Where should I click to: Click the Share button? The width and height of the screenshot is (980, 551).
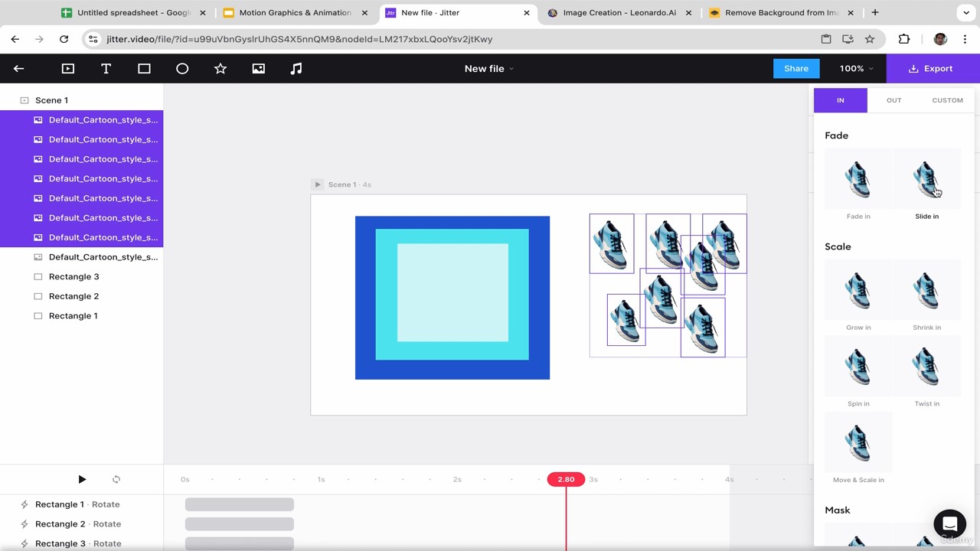pos(796,69)
